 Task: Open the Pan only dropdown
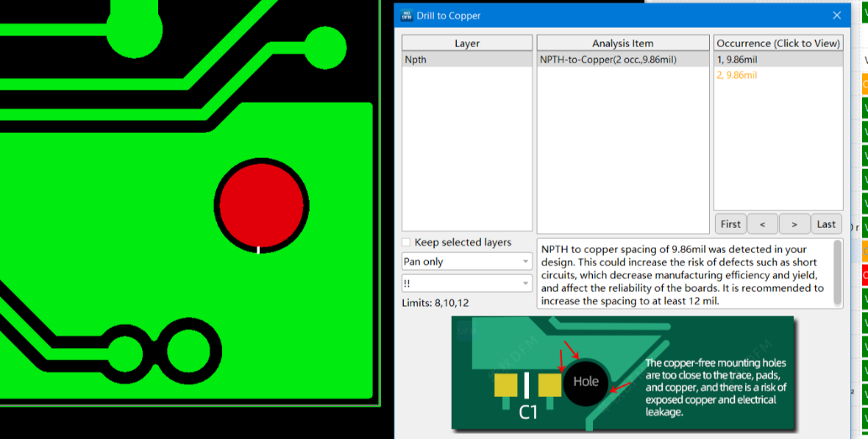(467, 262)
